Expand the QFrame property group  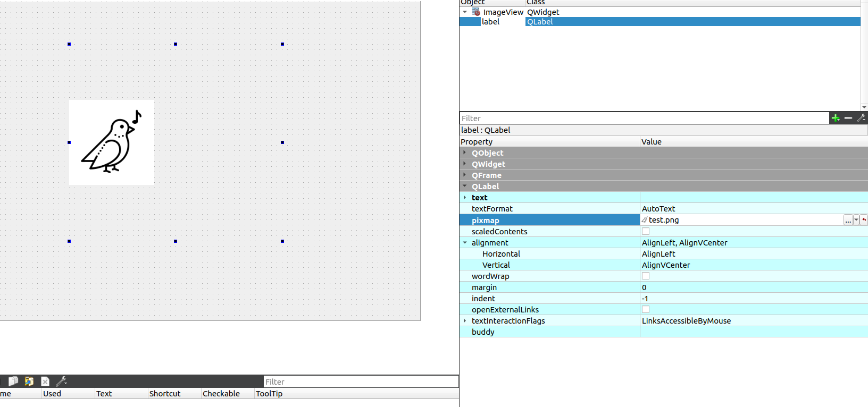click(465, 175)
